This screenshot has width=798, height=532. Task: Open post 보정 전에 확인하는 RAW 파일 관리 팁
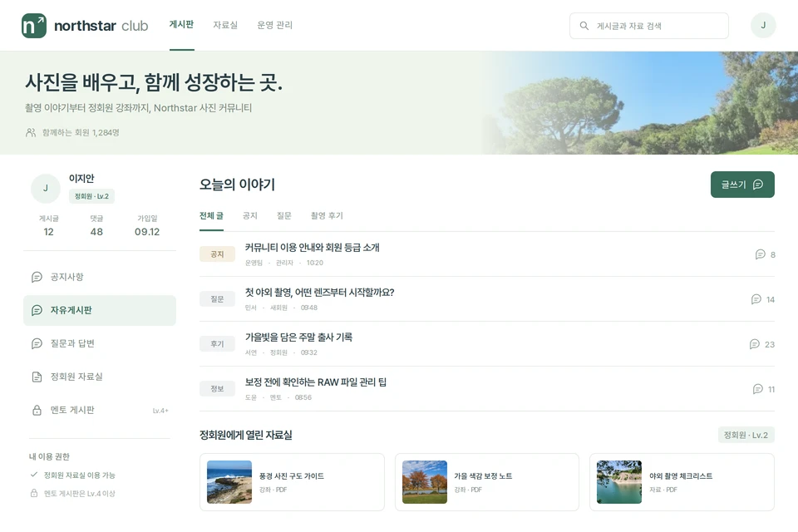point(316,382)
